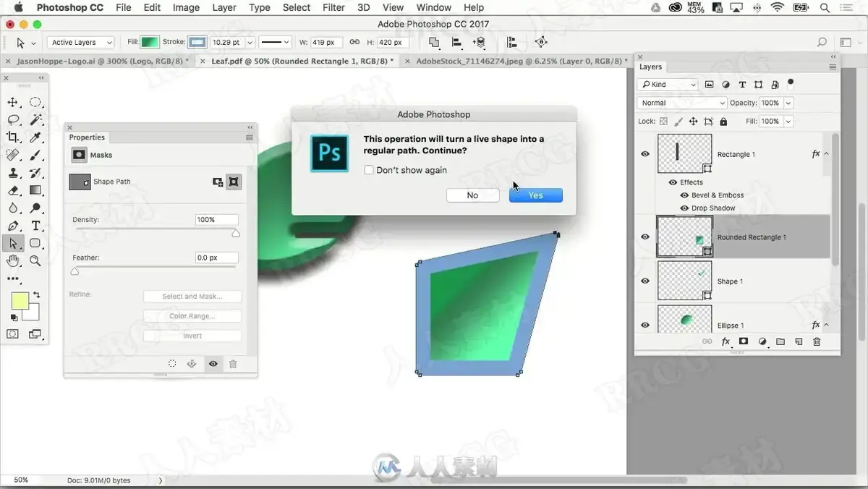Image resolution: width=868 pixels, height=489 pixels.
Task: Select vector mask button in Properties
Action: click(x=234, y=182)
